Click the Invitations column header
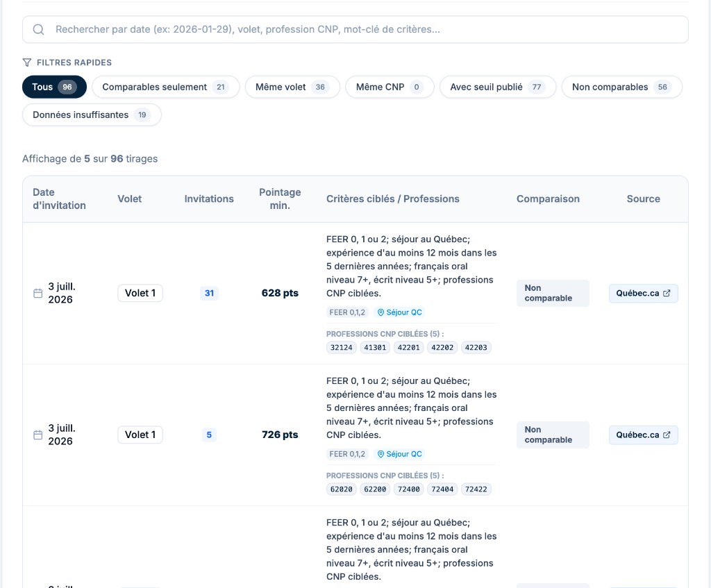 coord(208,199)
